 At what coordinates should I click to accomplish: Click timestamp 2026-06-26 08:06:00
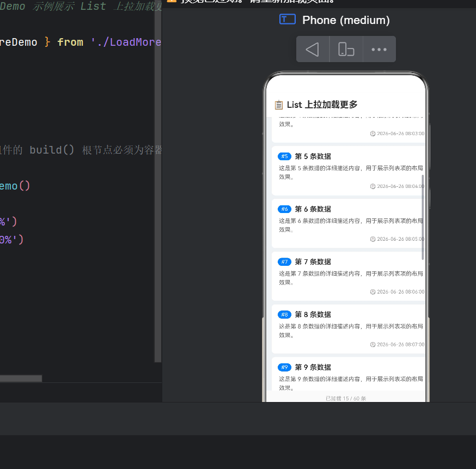pyautogui.click(x=400, y=292)
